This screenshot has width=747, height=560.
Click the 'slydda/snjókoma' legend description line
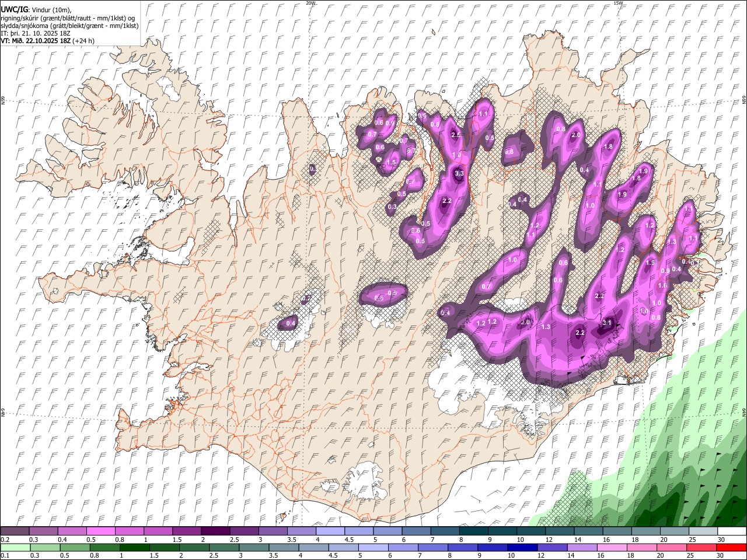coord(69,26)
